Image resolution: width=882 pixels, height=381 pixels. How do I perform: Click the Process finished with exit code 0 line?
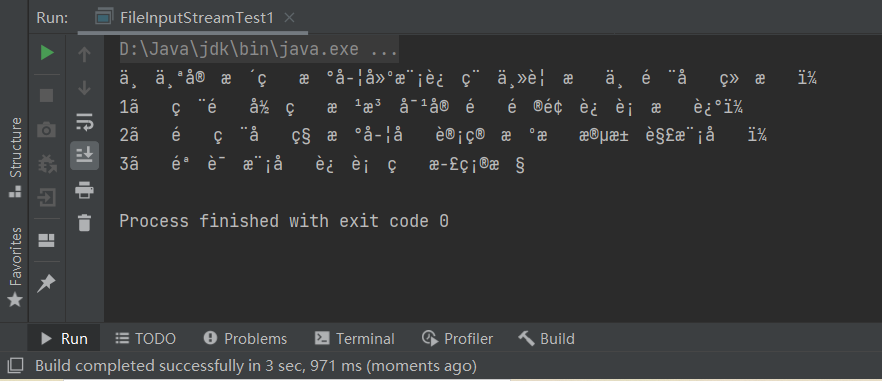coord(284,221)
